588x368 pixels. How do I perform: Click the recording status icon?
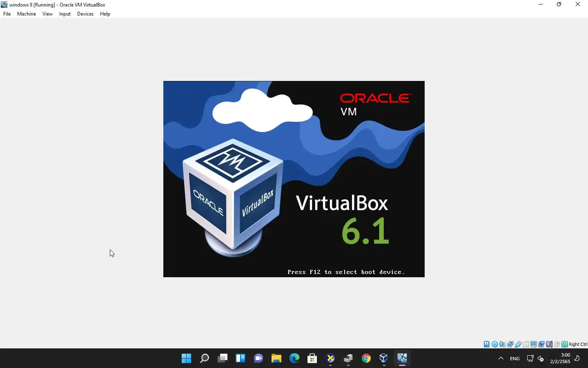point(541,344)
